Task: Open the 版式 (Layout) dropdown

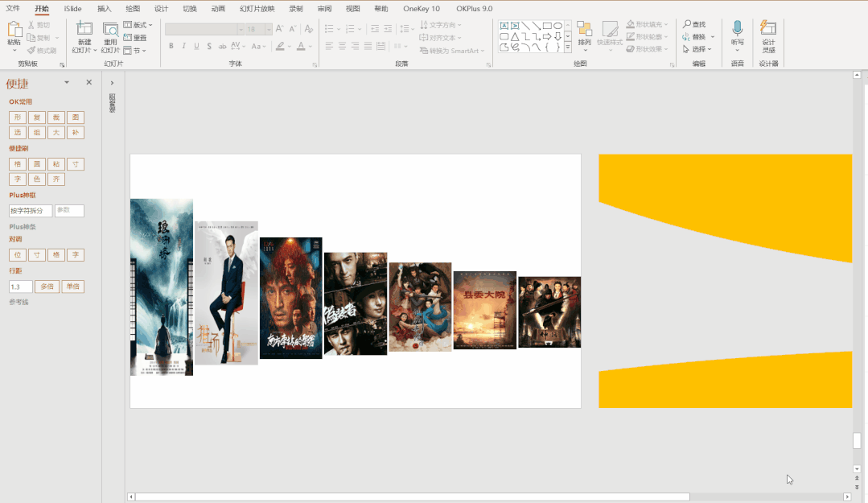Action: [138, 25]
